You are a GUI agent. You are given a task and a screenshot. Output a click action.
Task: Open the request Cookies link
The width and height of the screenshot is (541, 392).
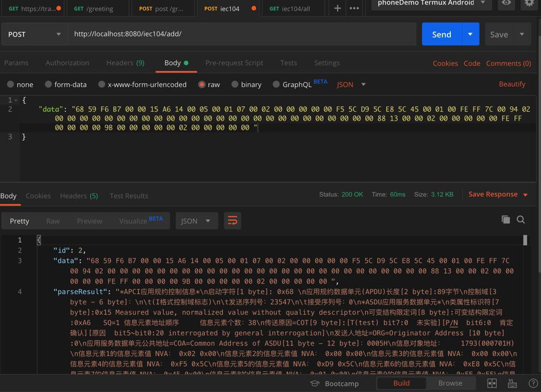click(x=445, y=64)
